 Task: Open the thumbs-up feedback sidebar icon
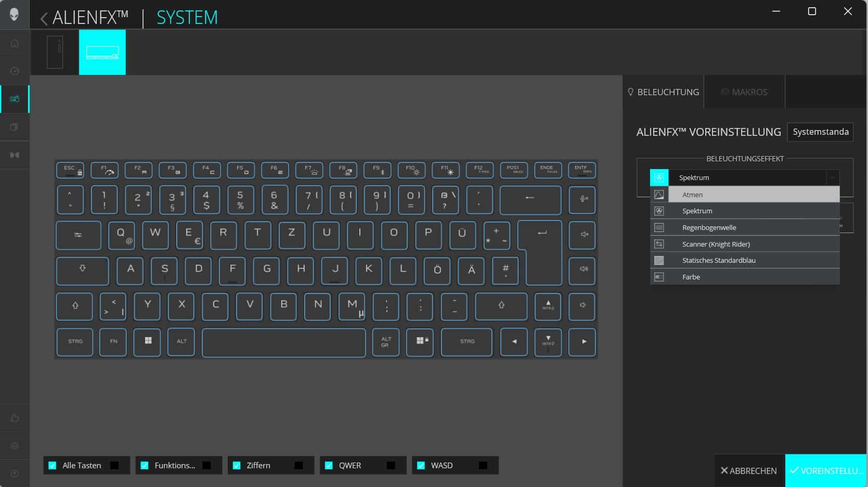click(15, 418)
